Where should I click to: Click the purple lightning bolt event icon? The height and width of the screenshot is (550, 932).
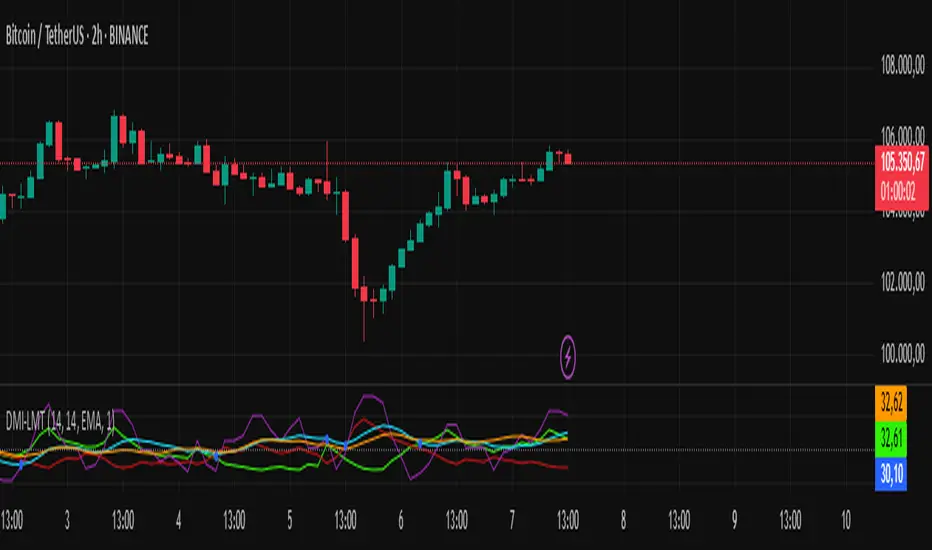[x=568, y=357]
